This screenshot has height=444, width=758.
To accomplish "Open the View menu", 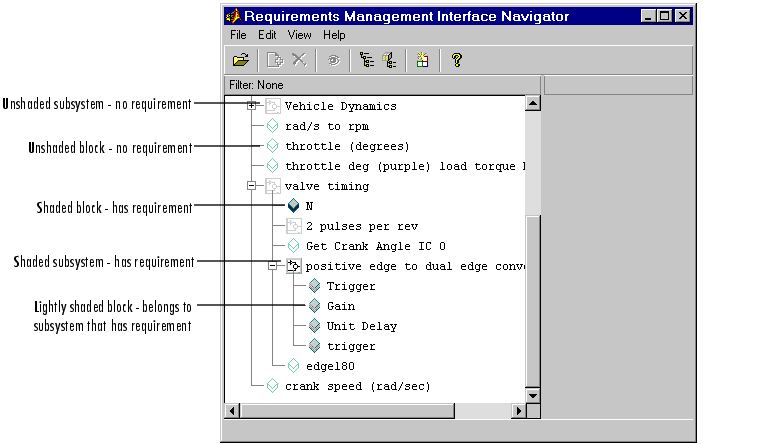I will (299, 35).
